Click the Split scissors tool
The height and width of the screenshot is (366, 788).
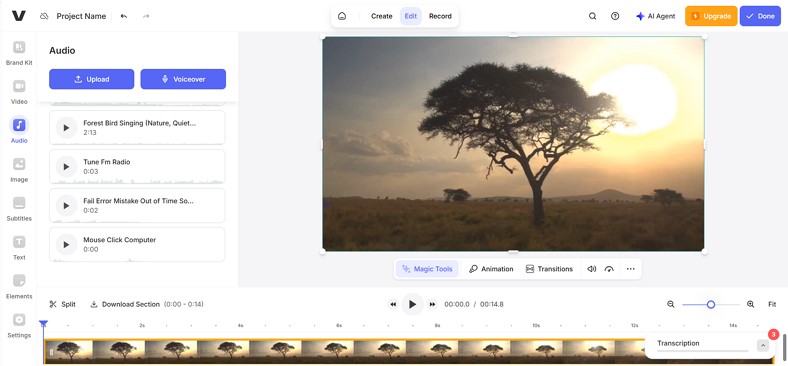pos(62,304)
